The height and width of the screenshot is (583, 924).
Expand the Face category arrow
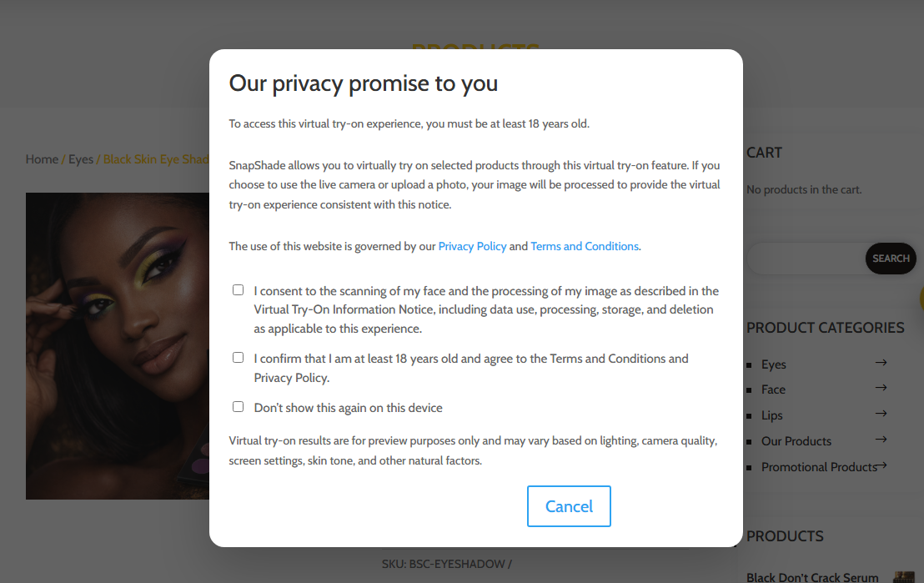coord(881,389)
